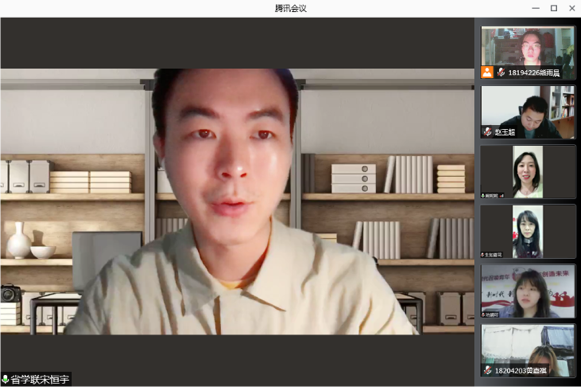This screenshot has width=581, height=387.
Task: Maximize the 腾讯会议 window
Action: 554,8
